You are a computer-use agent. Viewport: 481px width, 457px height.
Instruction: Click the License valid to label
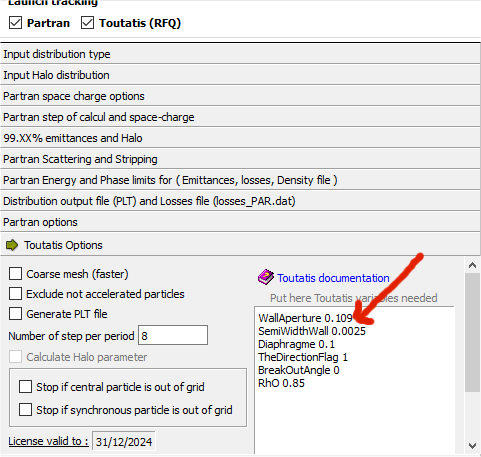[48, 441]
